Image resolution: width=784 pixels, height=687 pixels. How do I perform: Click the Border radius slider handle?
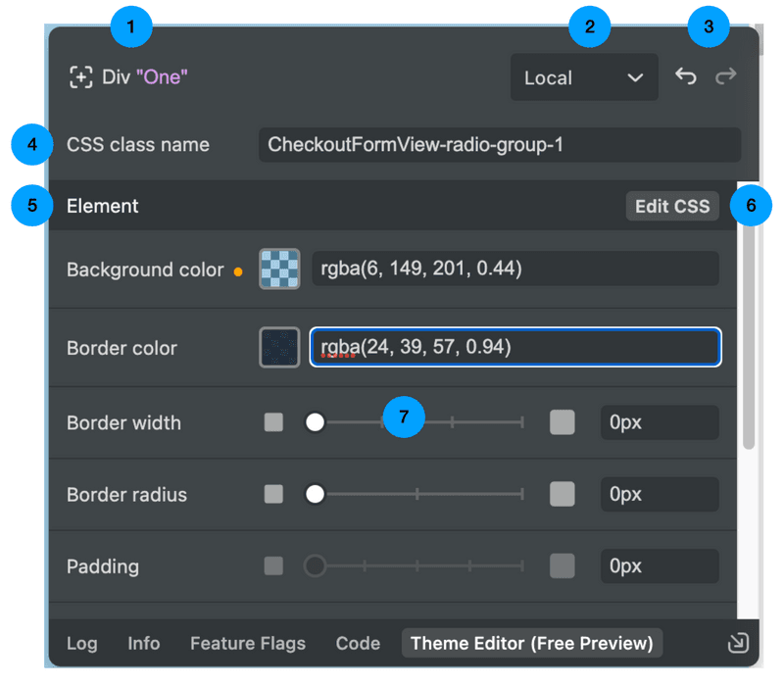pyautogui.click(x=315, y=495)
